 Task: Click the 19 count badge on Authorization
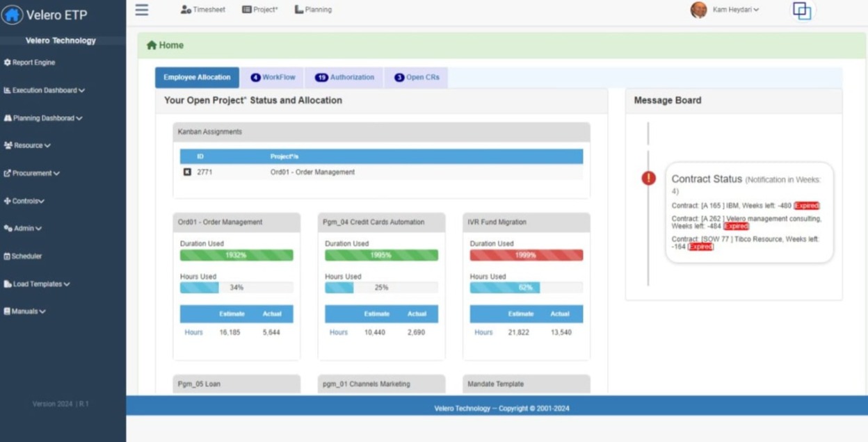(321, 78)
